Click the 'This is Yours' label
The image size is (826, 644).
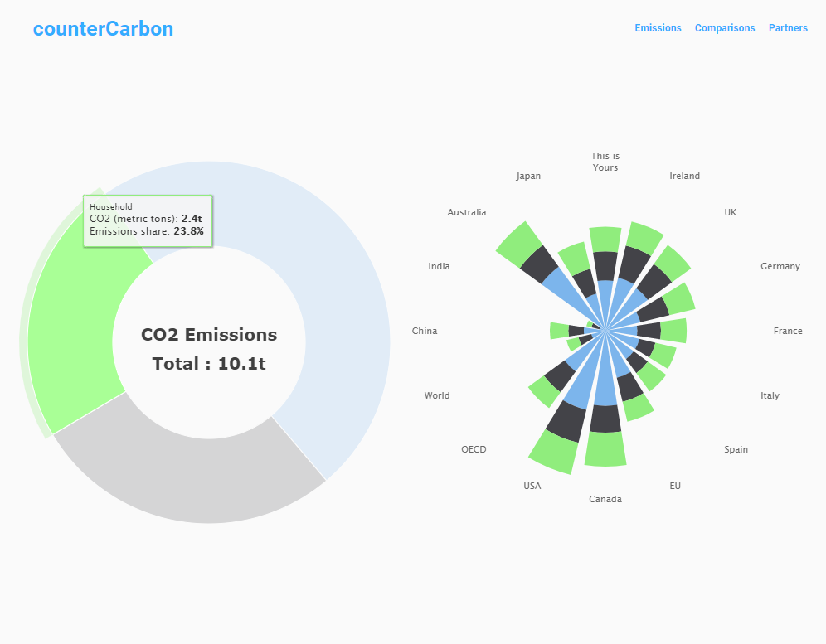pos(605,162)
